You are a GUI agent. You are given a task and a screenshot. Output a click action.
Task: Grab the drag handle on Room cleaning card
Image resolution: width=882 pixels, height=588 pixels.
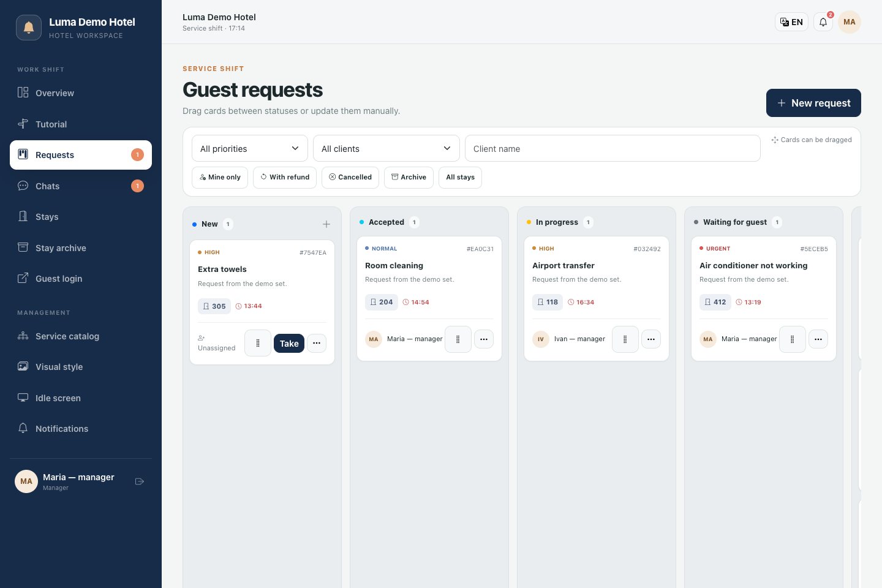458,339
